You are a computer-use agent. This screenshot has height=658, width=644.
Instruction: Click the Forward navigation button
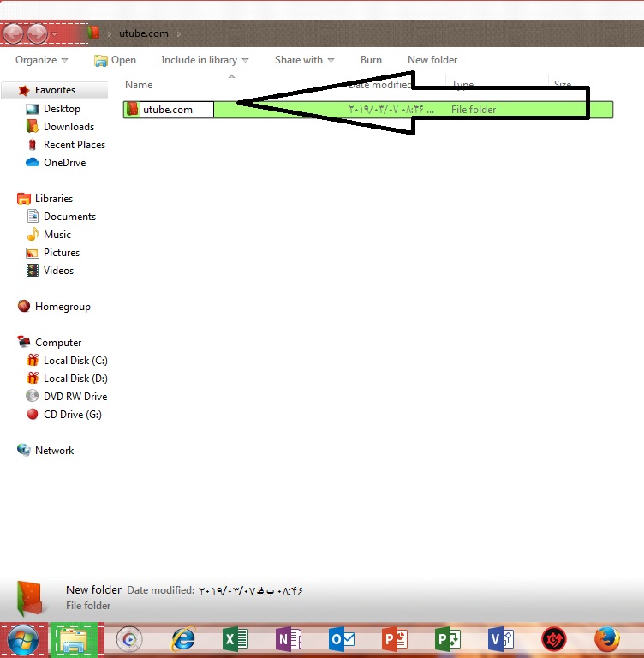[38, 33]
